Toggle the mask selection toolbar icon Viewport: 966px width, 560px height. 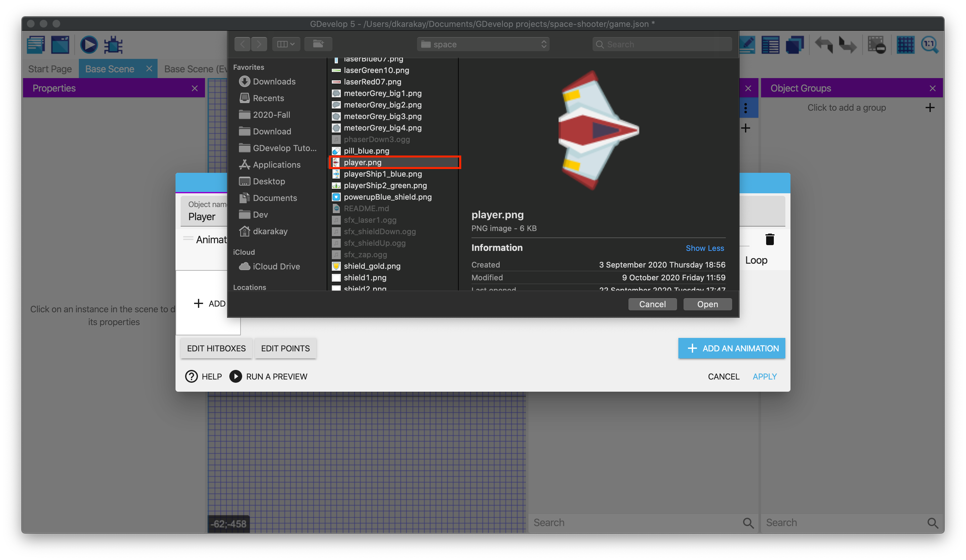click(876, 45)
